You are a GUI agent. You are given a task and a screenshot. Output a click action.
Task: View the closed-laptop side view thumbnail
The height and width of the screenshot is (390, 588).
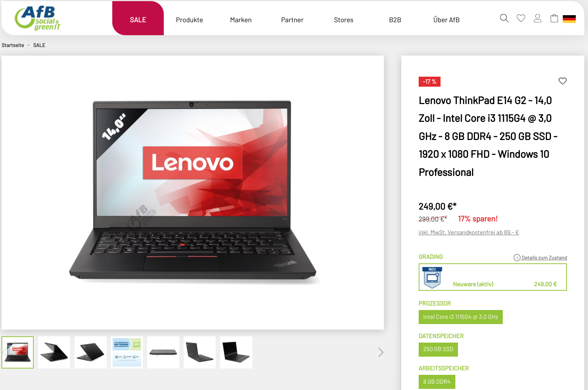(163, 352)
